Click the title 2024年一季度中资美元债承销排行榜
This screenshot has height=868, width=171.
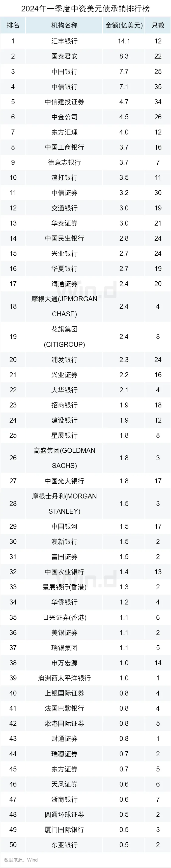point(85,8)
